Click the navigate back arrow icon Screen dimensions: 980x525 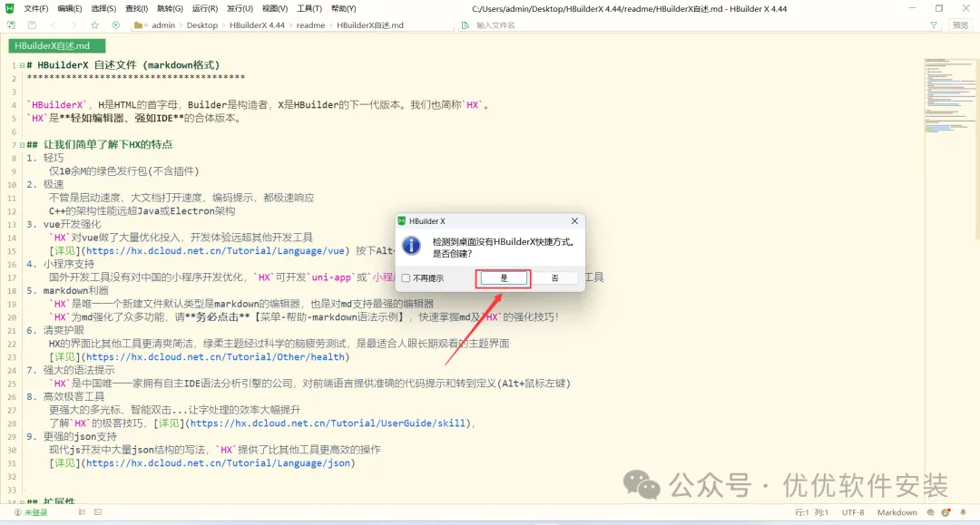tap(54, 25)
